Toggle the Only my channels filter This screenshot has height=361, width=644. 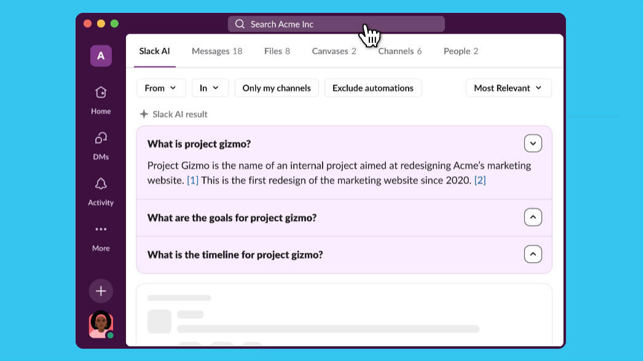(x=277, y=88)
